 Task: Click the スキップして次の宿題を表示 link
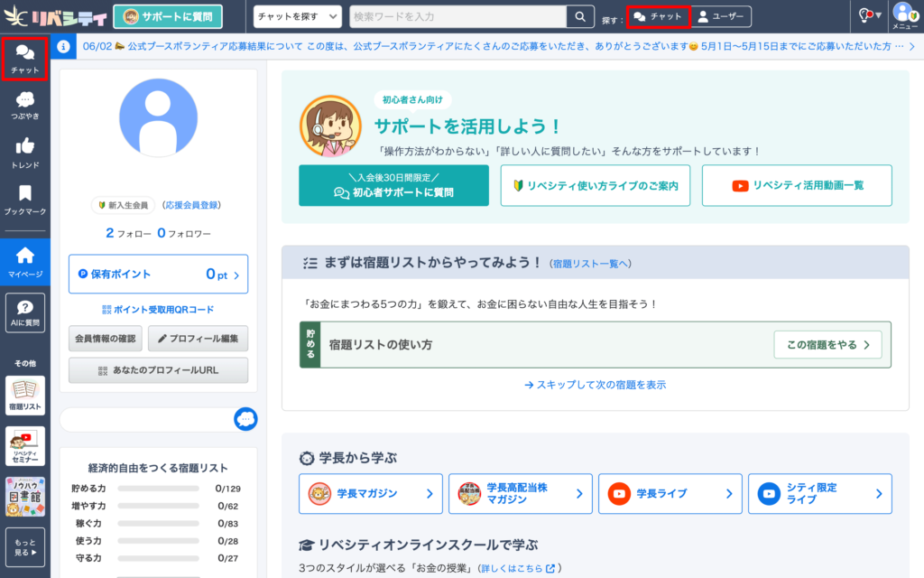(x=595, y=385)
